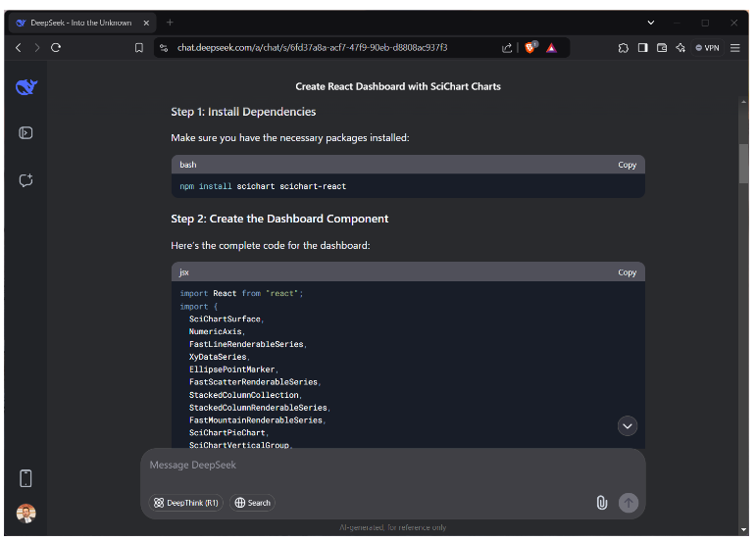Click 'Step 2: Create the Dashboard Component' heading

pyautogui.click(x=279, y=219)
